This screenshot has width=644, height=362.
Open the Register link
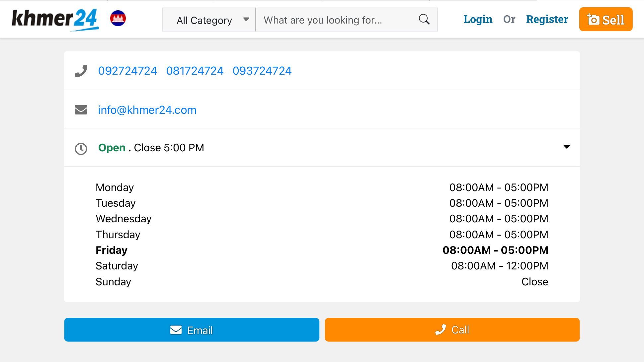tap(547, 19)
